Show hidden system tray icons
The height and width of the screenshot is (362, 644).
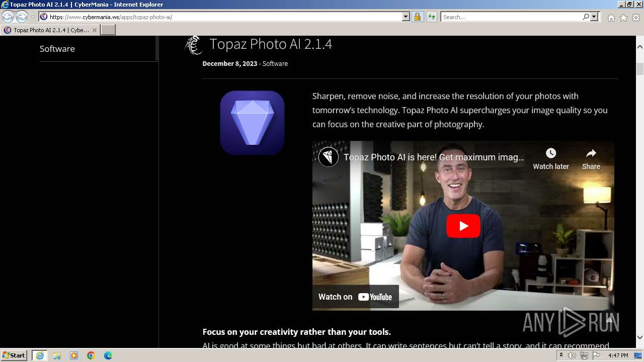click(x=561, y=355)
